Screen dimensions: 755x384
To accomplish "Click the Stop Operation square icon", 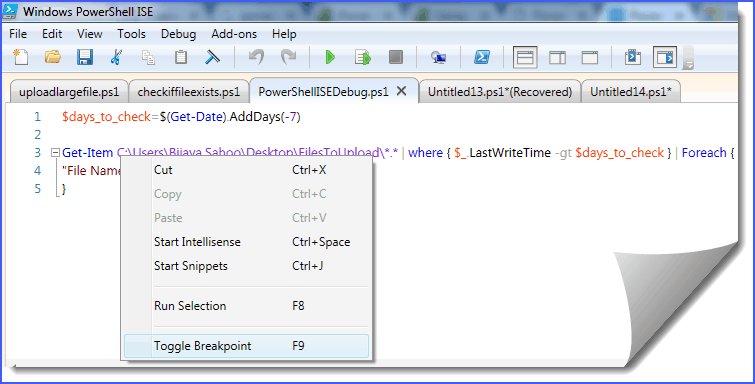I will (395, 57).
